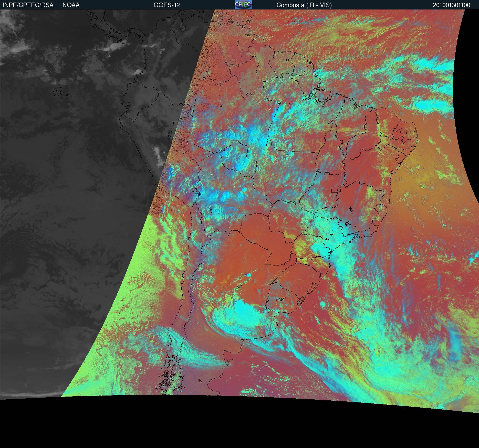Screen dimensions: 479x448
Task: Click the 201001301100 timestamp
Action: point(452,5)
